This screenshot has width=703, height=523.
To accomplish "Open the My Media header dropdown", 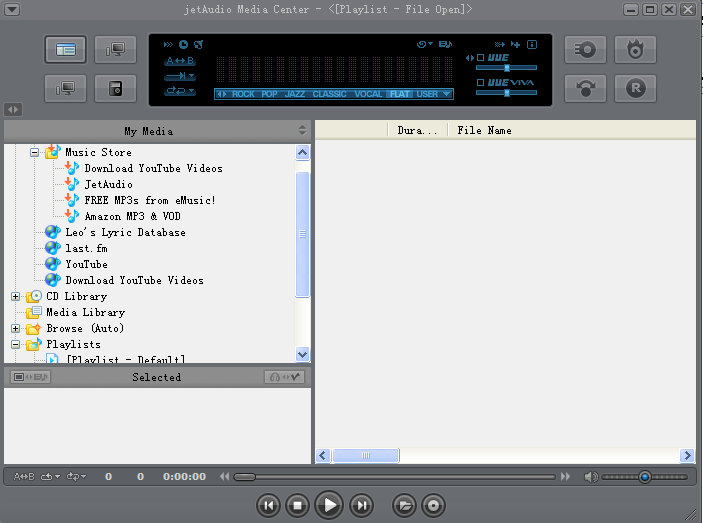I will click(302, 131).
